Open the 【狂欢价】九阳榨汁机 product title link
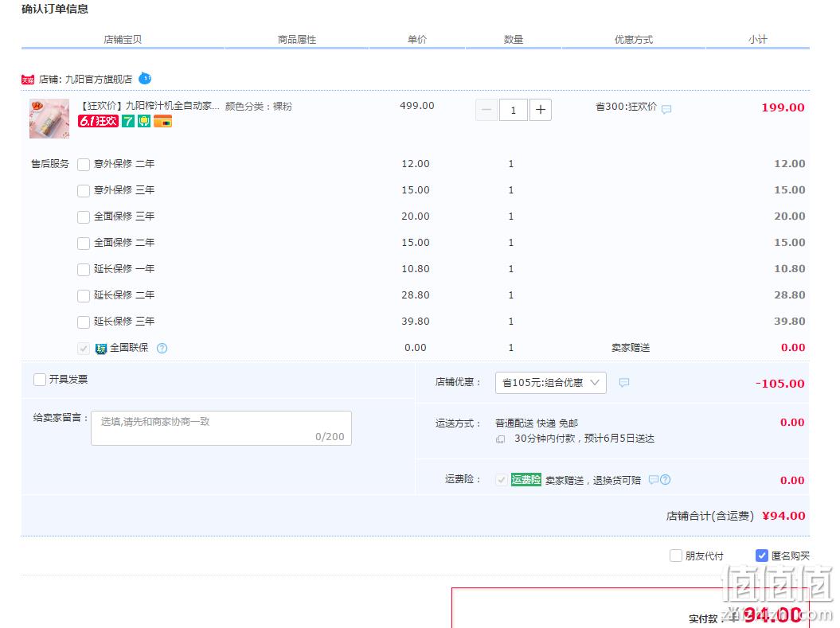This screenshot has height=628, width=840. pos(149,106)
